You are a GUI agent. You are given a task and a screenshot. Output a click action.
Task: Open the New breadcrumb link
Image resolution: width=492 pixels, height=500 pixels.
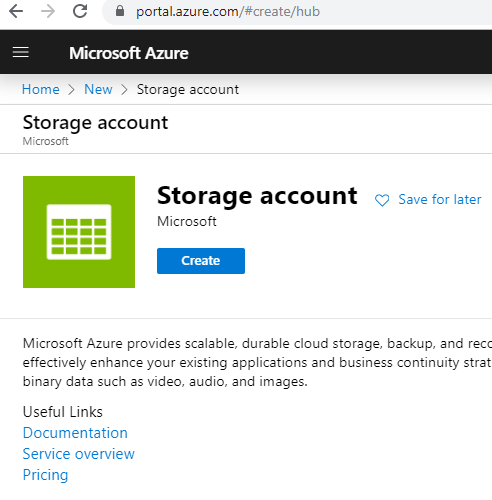pos(98,89)
